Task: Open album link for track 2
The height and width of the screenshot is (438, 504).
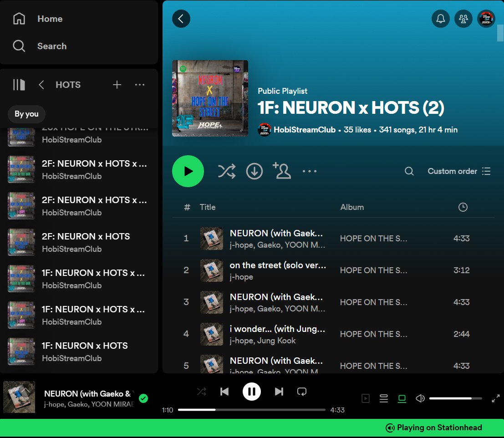Action: (373, 270)
